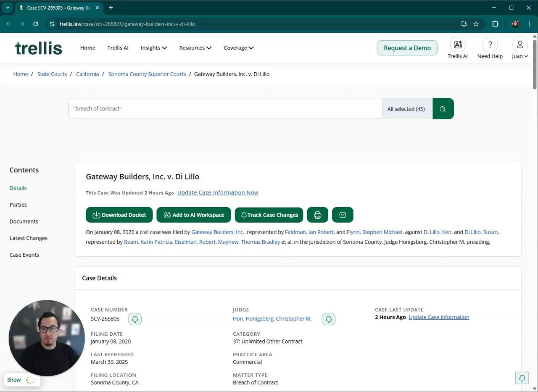Open the tab search dropdown arrow
The width and height of the screenshot is (538, 392).
click(x=8, y=8)
